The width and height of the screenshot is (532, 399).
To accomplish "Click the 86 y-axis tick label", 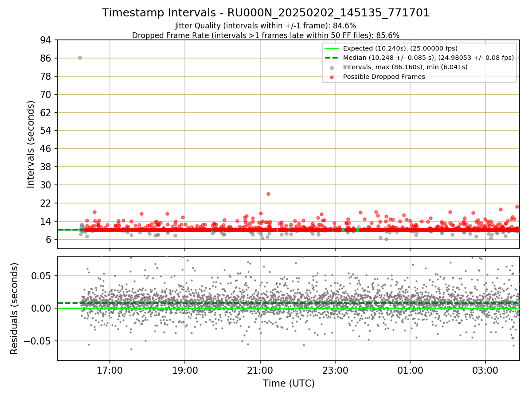I will coord(47,59).
